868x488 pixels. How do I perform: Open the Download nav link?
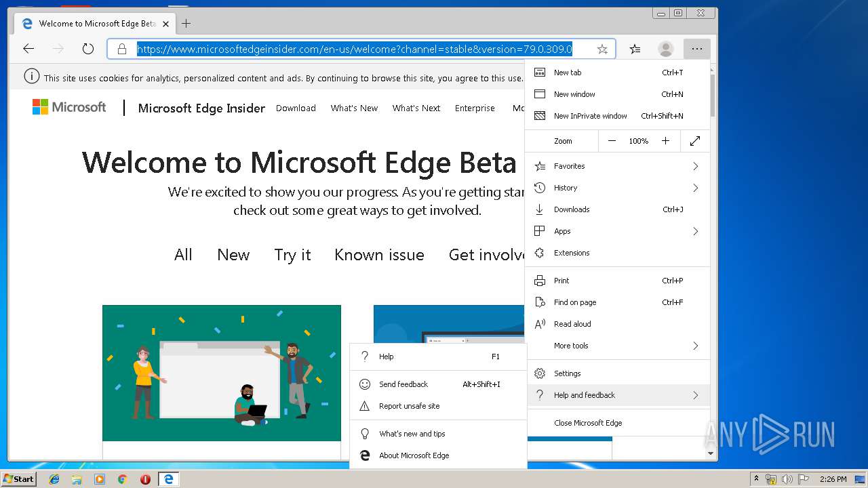(296, 108)
